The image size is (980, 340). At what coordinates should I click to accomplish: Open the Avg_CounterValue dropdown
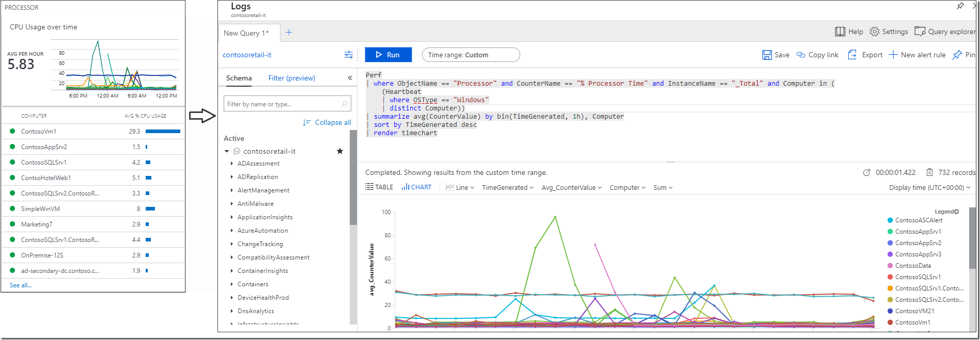[x=571, y=187]
